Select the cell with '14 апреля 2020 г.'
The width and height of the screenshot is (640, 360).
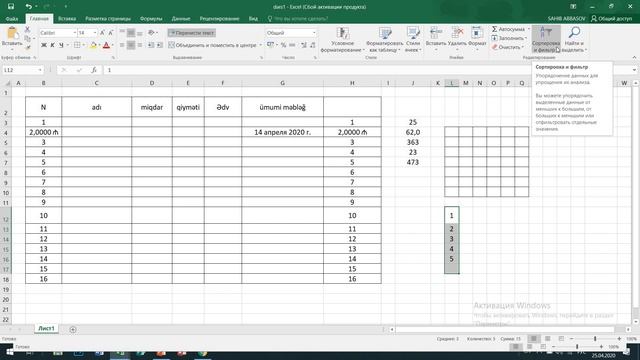pos(282,132)
